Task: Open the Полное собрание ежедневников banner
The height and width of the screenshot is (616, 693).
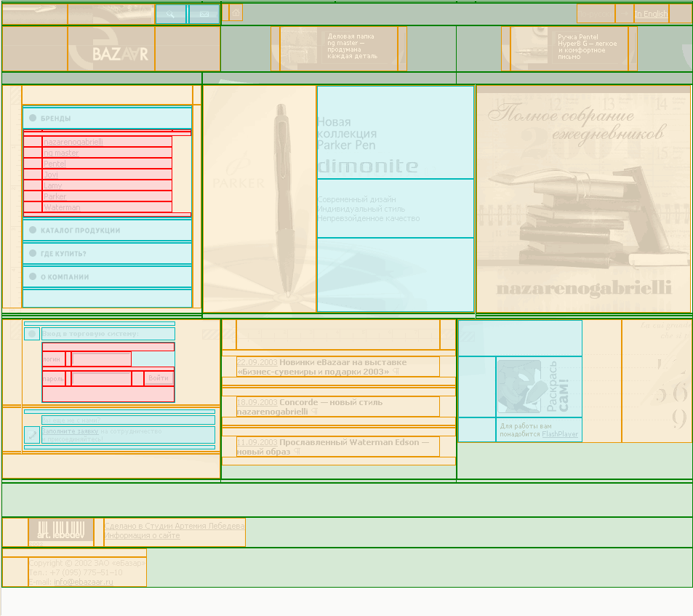Action: tap(583, 199)
